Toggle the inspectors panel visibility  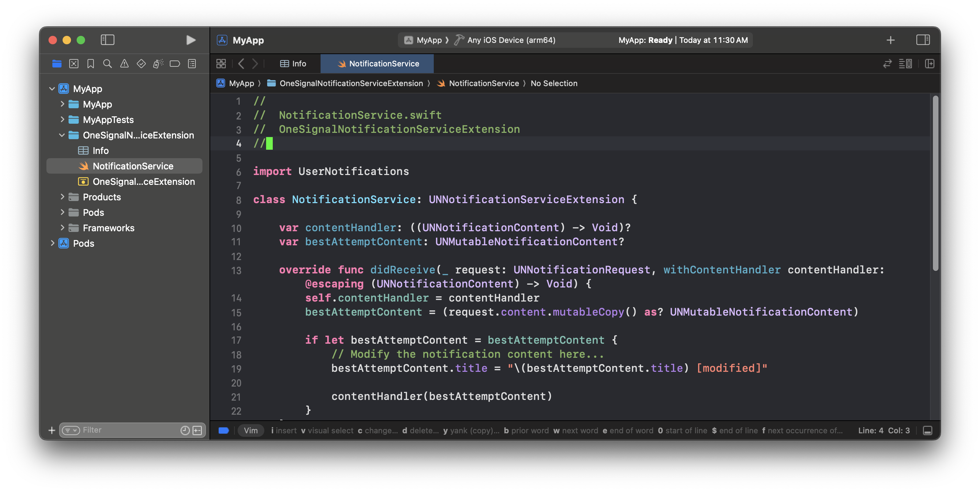(923, 40)
